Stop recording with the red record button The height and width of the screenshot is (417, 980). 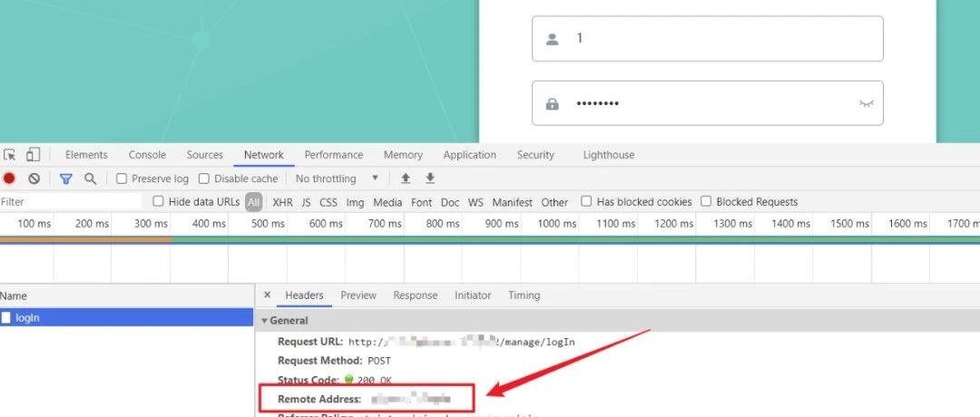[9, 179]
